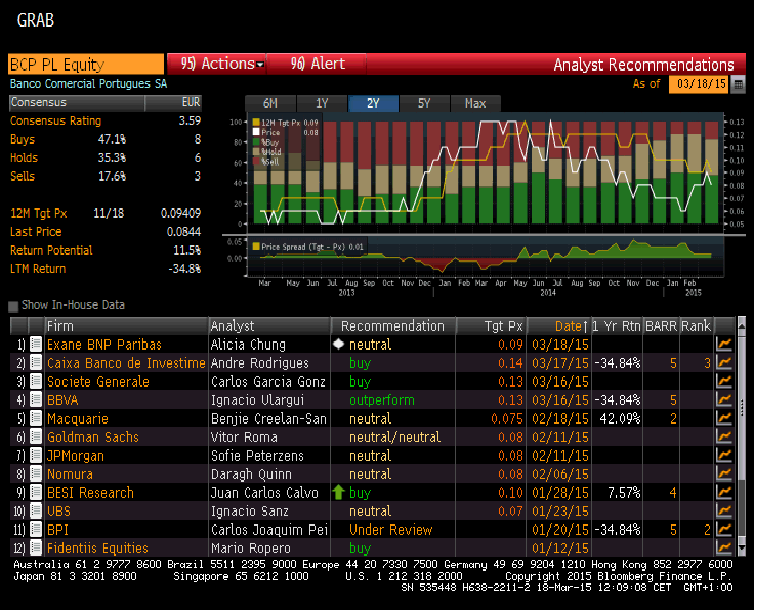Open chart icon for Societe Generale row
The image size is (768, 614).
click(x=724, y=381)
